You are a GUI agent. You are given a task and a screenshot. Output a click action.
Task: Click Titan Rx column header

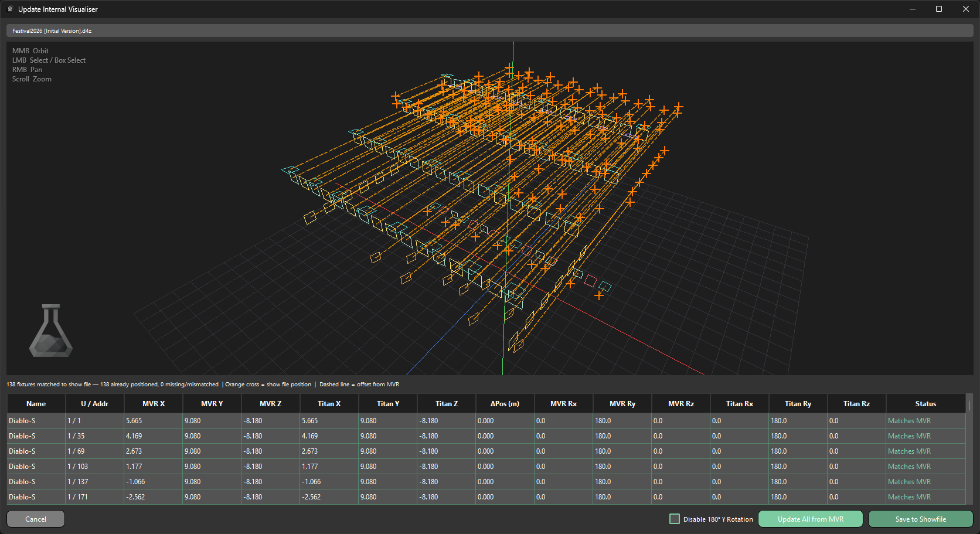[740, 403]
